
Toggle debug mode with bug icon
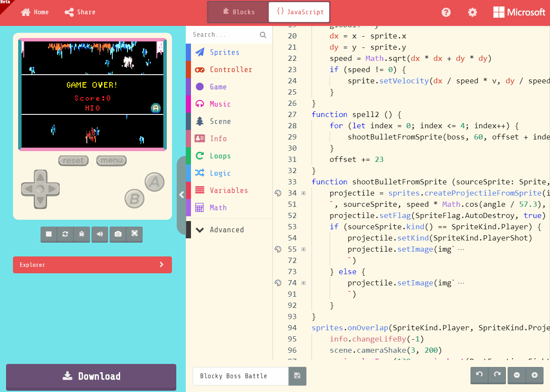pyautogui.click(x=82, y=234)
